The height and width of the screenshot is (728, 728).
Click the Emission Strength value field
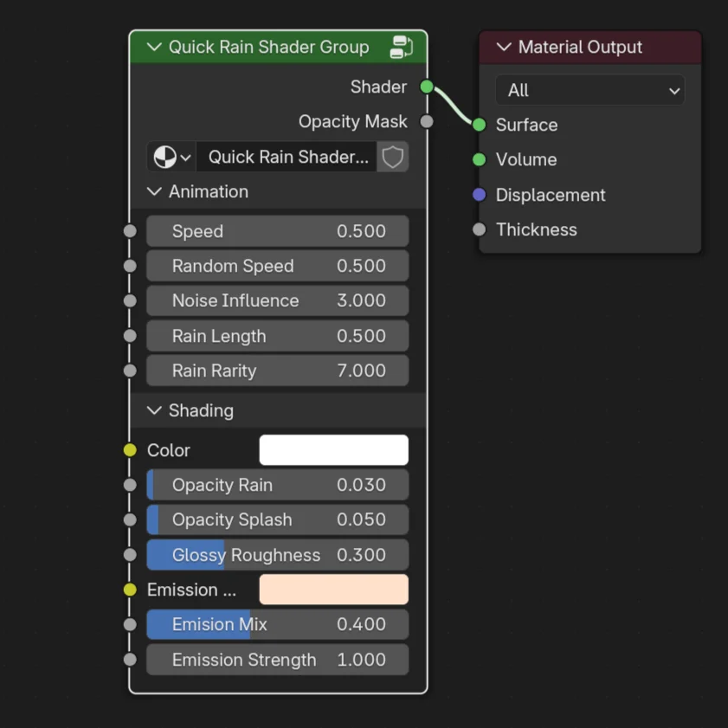[277, 660]
